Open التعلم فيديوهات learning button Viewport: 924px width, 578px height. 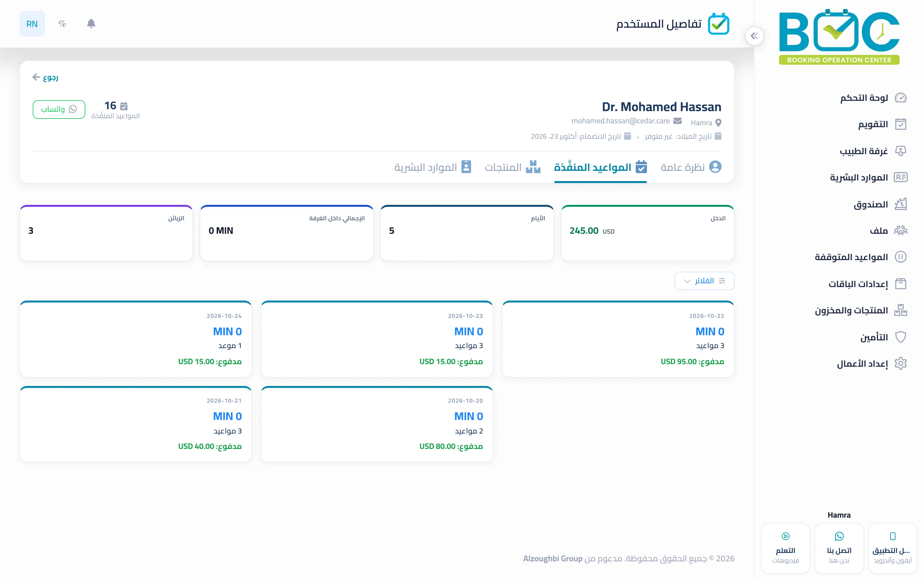tap(785, 548)
